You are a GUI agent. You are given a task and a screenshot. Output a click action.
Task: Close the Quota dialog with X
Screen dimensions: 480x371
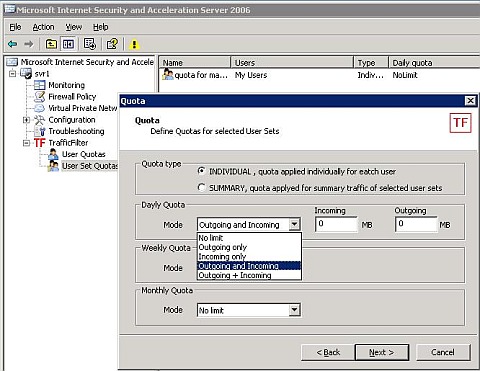coord(470,101)
